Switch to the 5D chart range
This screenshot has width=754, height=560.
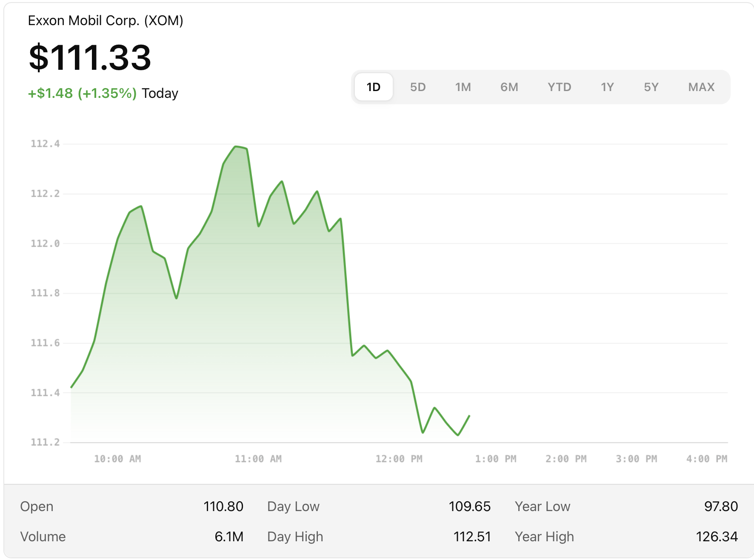pyautogui.click(x=417, y=87)
